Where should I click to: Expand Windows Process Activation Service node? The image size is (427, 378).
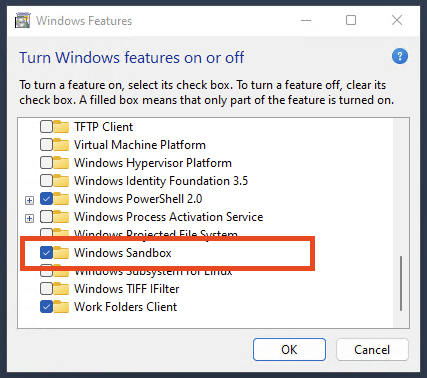pos(29,218)
